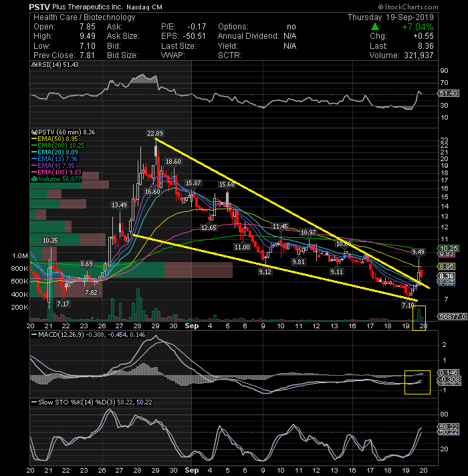The height and width of the screenshot is (476, 468).
Task: Click the volume bars icon beside Volume 56,877
Action: click(34, 178)
